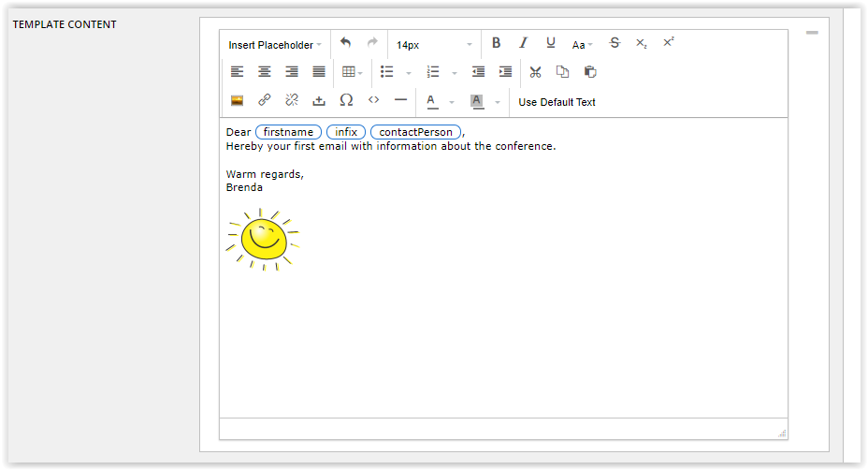Screen dimensions: 868x470
Task: Click the redo arrow
Action: [372, 43]
